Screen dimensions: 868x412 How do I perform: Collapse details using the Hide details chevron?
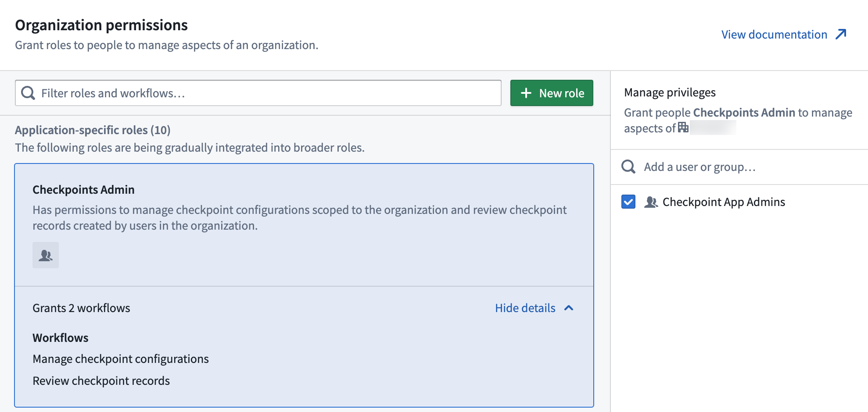coord(569,308)
